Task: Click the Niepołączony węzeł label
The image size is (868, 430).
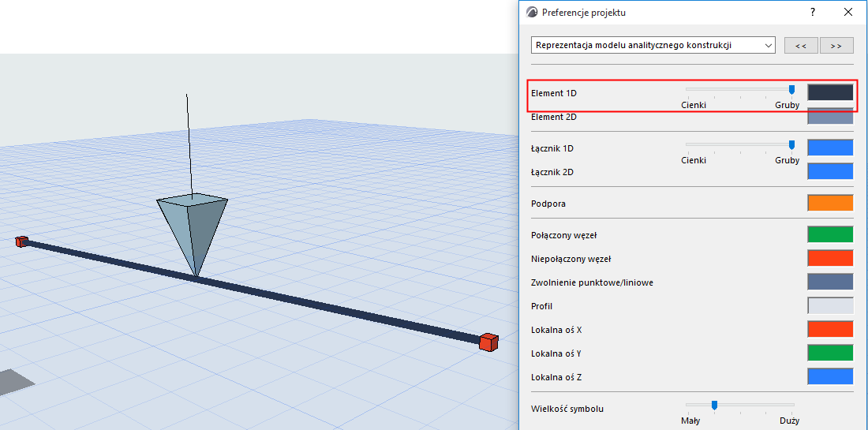Action: [x=571, y=259]
